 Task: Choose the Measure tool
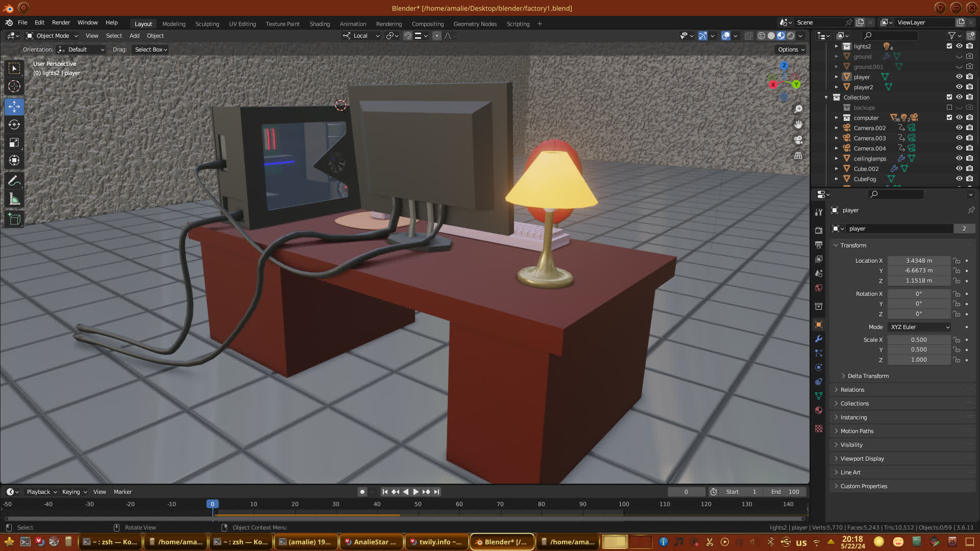click(x=14, y=199)
